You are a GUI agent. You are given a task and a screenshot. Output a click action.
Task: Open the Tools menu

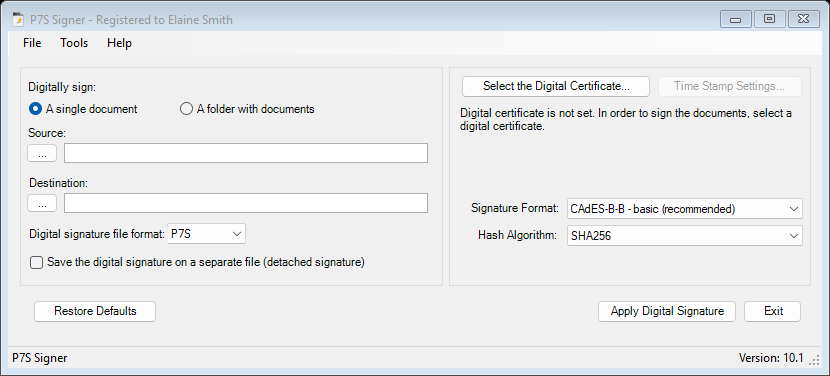click(x=74, y=43)
